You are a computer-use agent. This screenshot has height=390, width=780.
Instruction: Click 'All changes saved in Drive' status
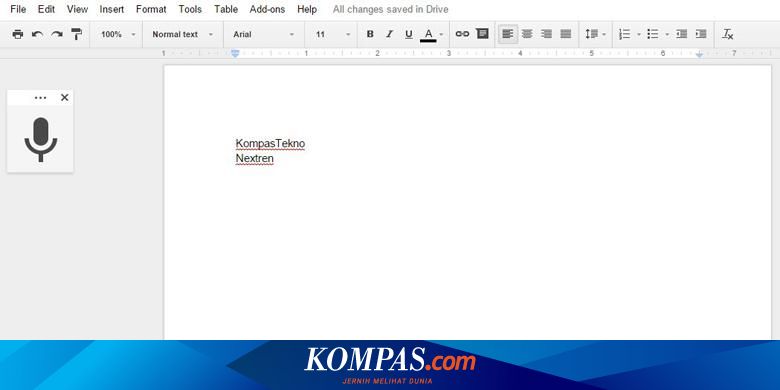pyautogui.click(x=390, y=9)
